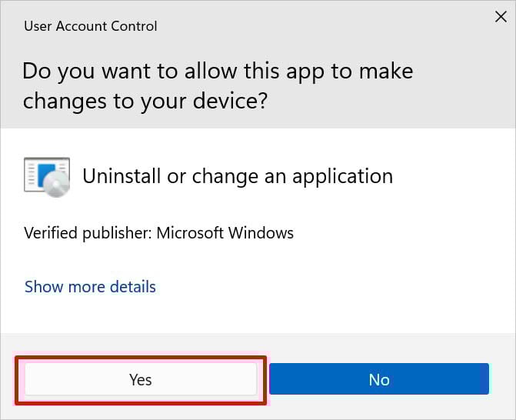Decline the prompt with No
This screenshot has height=420, width=516.
(x=378, y=379)
